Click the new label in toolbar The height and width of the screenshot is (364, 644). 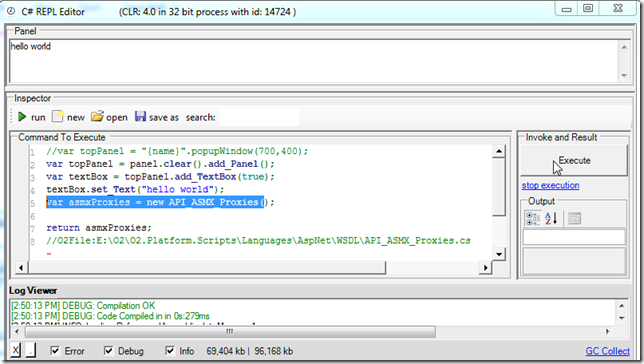(76, 117)
